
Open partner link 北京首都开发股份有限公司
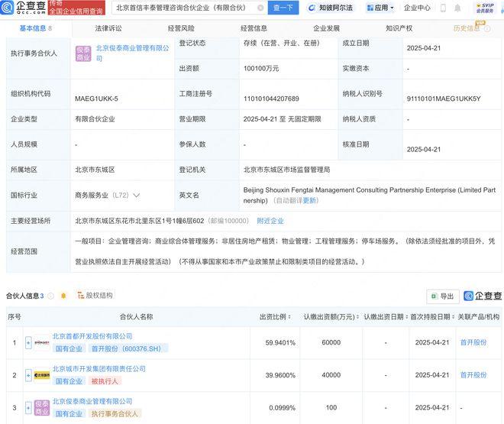pyautogui.click(x=92, y=336)
